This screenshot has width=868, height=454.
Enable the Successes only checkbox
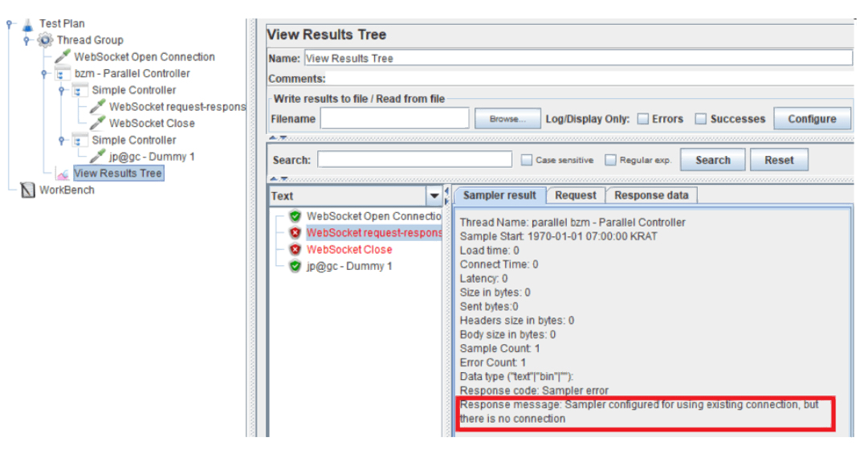701,119
